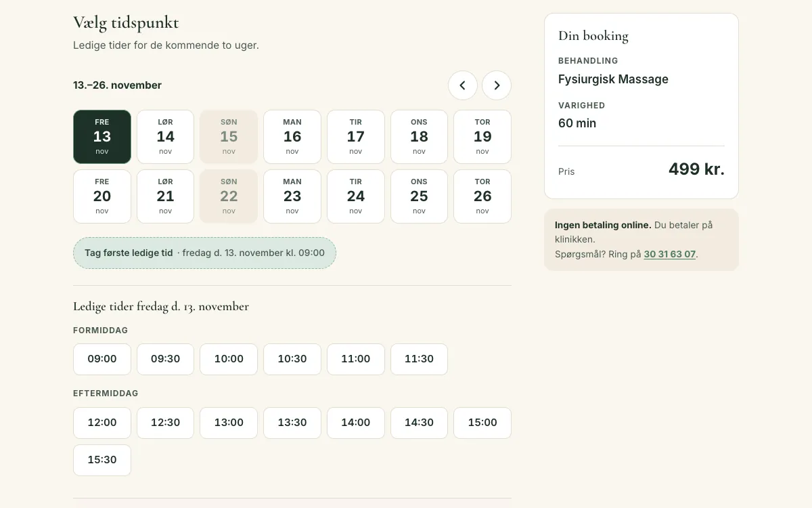Screen dimensions: 812x508
Task: Choose the 11:30 time slot
Action: pos(419,359)
